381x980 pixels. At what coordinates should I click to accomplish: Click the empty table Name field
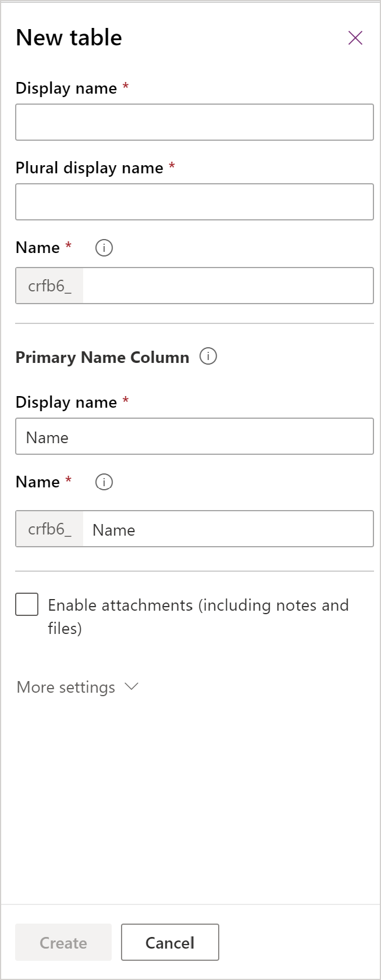click(227, 286)
